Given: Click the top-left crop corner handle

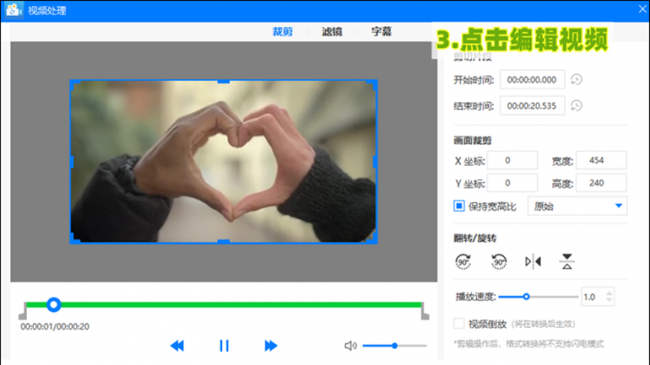Looking at the screenshot, I should [74, 84].
